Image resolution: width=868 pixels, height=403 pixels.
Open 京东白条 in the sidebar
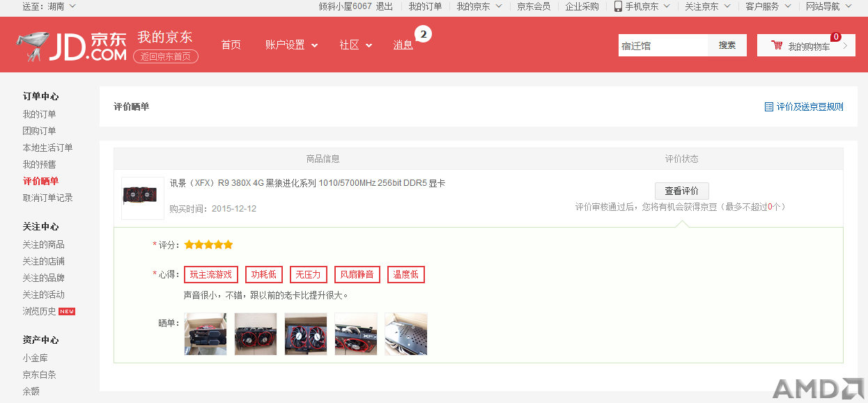click(x=39, y=374)
